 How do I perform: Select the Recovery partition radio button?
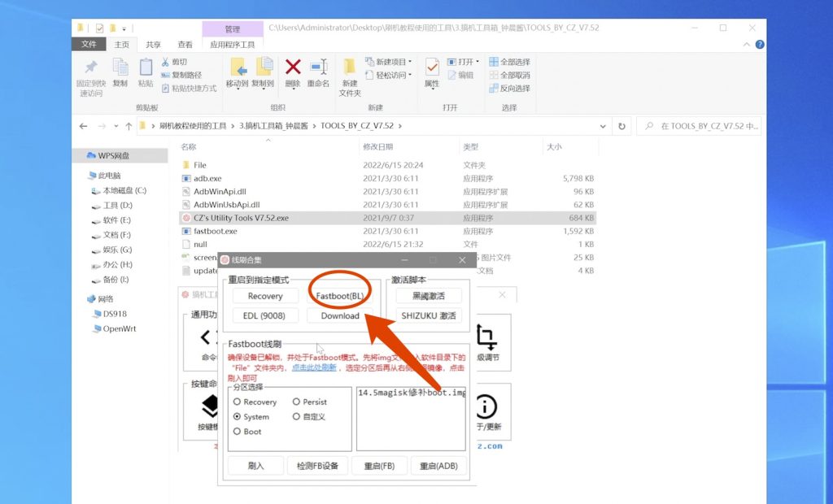[237, 402]
